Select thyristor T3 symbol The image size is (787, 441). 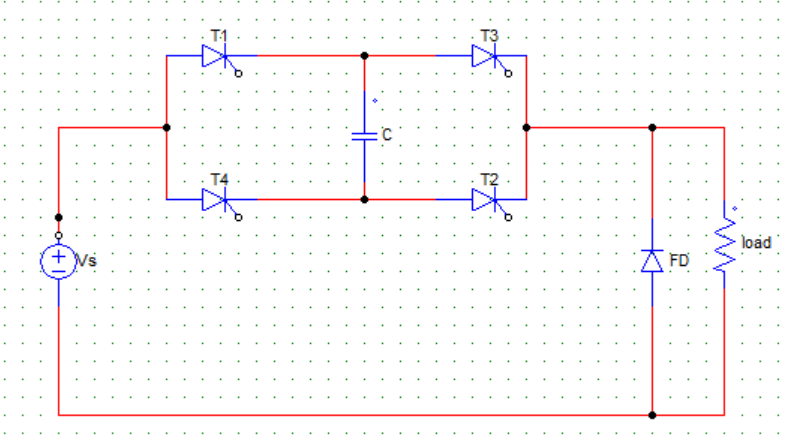(486, 56)
